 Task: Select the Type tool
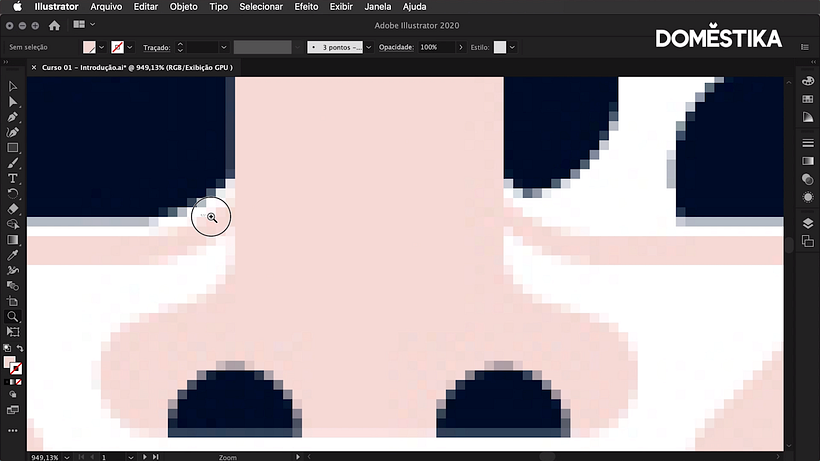pyautogui.click(x=13, y=178)
